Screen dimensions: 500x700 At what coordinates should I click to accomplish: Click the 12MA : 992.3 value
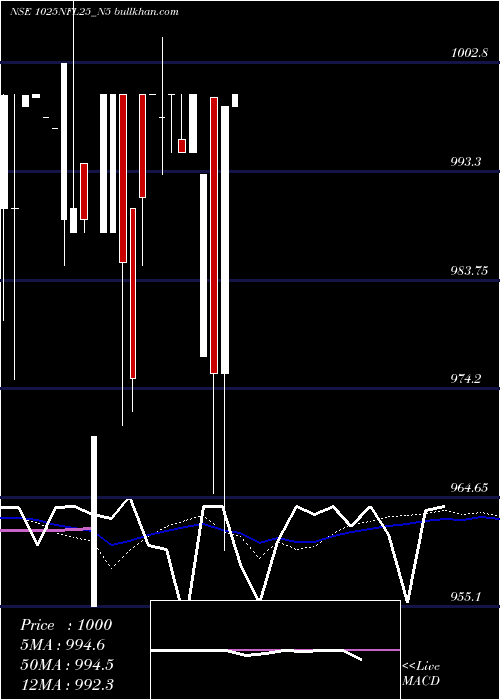coord(67,684)
